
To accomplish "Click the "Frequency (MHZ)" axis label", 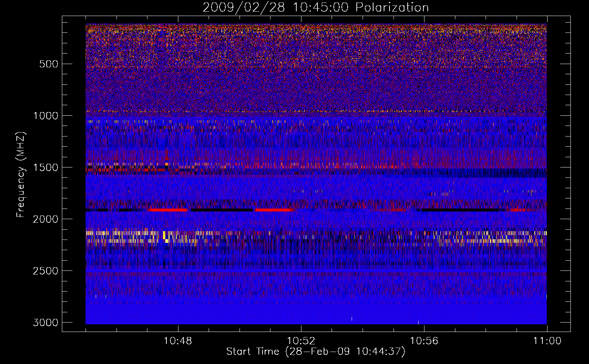I will click(21, 175).
